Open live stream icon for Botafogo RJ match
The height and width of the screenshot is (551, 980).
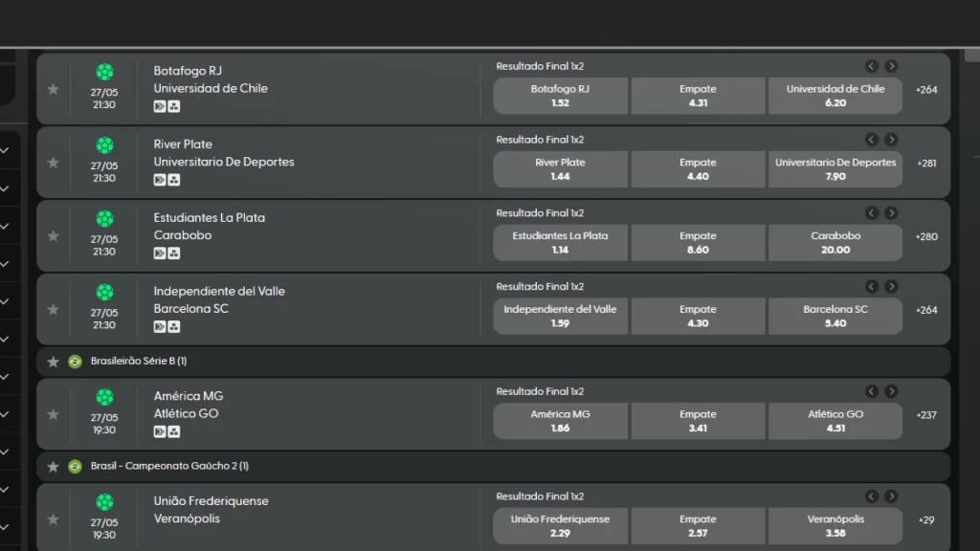tap(160, 106)
